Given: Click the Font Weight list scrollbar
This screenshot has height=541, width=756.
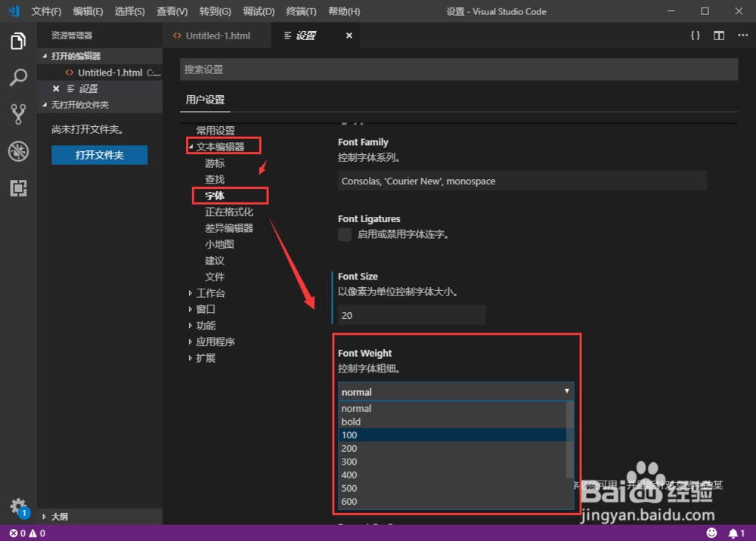Looking at the screenshot, I should point(570,439).
